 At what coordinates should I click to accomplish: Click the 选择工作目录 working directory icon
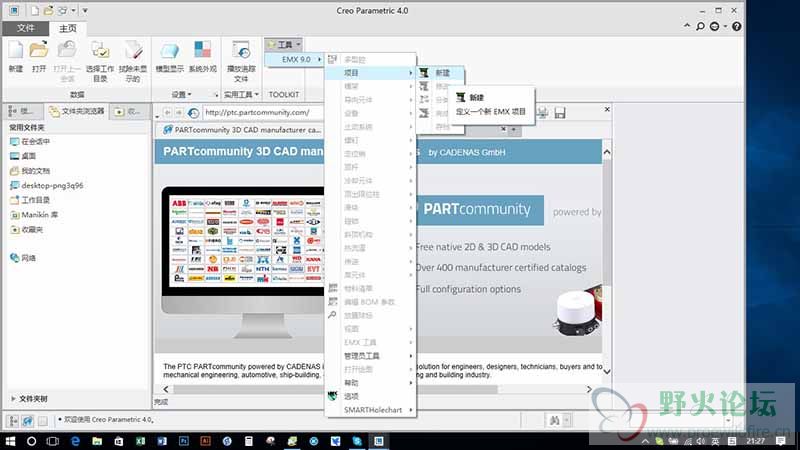[x=100, y=51]
